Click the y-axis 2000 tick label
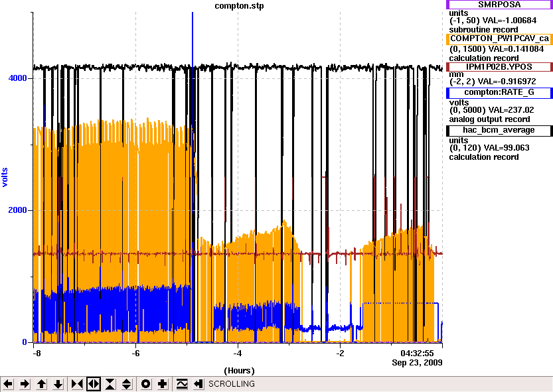The height and width of the screenshot is (392, 553). click(x=18, y=210)
